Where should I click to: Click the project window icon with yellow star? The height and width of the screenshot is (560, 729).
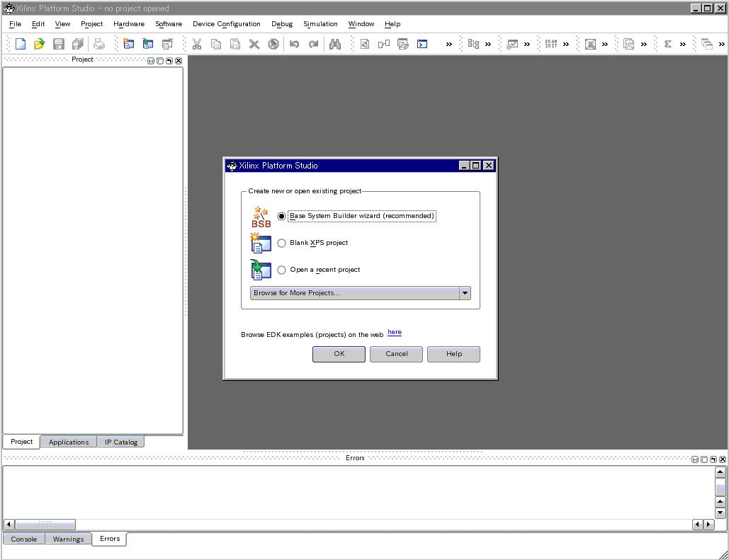[129, 44]
